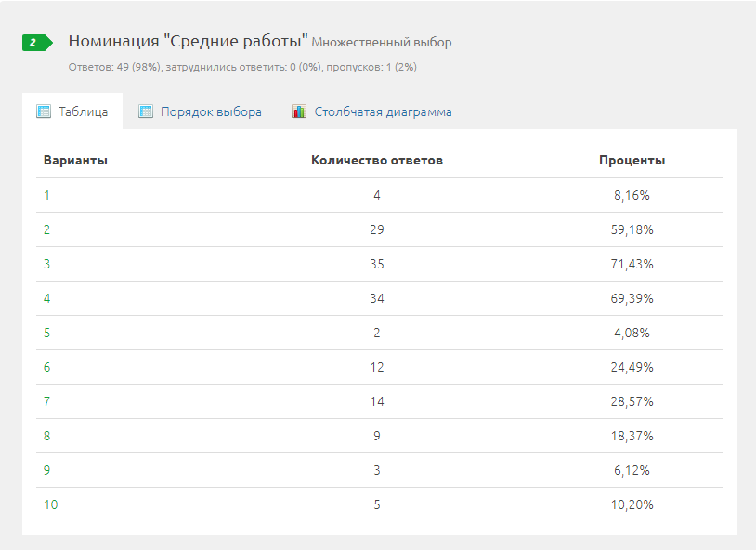Open variant 3 link
This screenshot has width=756, height=550.
[x=47, y=264]
